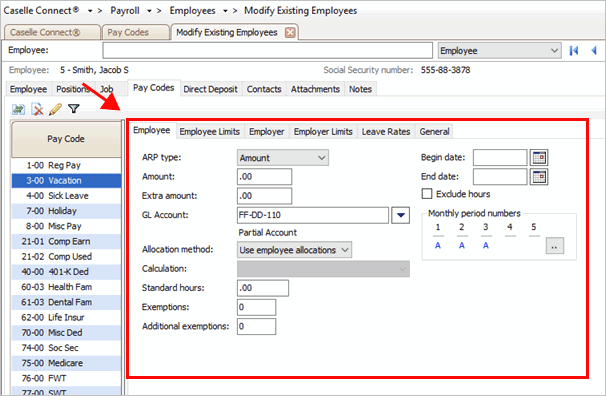Select the Employee pay code sub-tab
This screenshot has height=396, width=606.
pos(152,131)
